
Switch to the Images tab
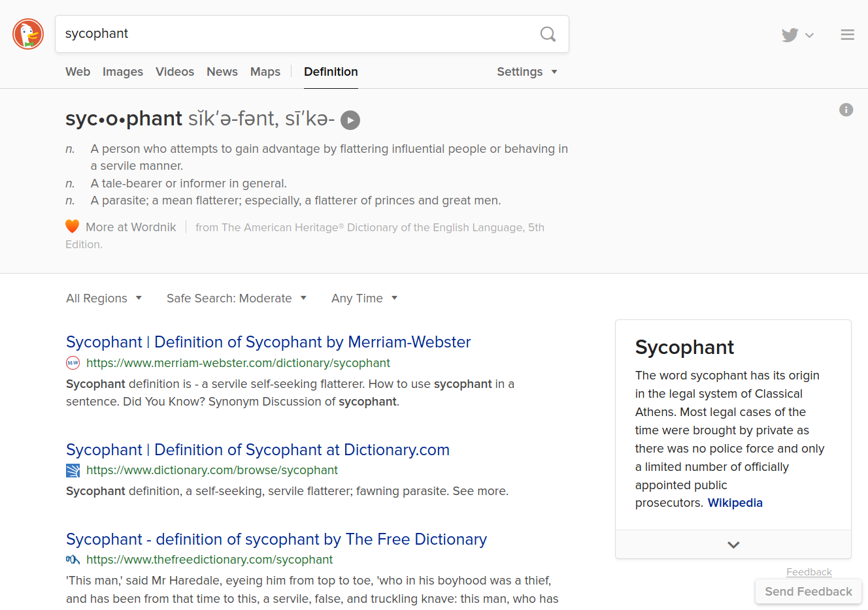click(123, 72)
